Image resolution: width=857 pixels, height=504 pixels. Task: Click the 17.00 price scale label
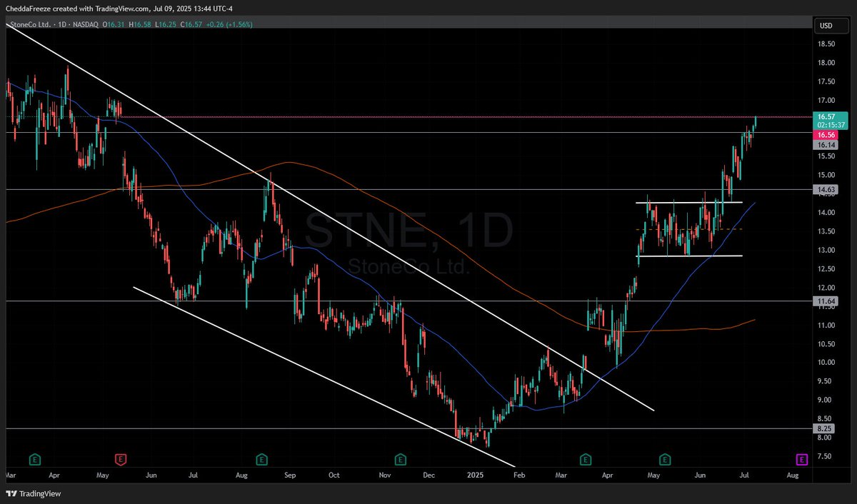[x=826, y=100]
